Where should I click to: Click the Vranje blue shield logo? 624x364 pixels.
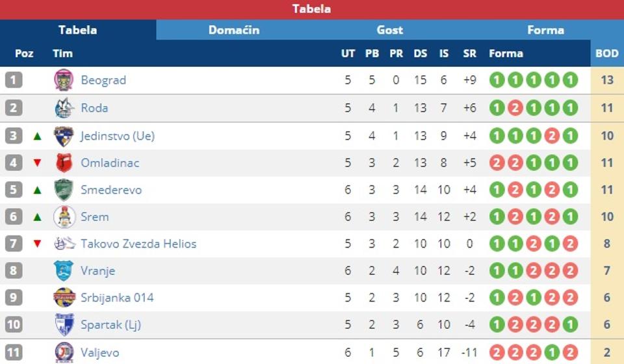(x=64, y=270)
